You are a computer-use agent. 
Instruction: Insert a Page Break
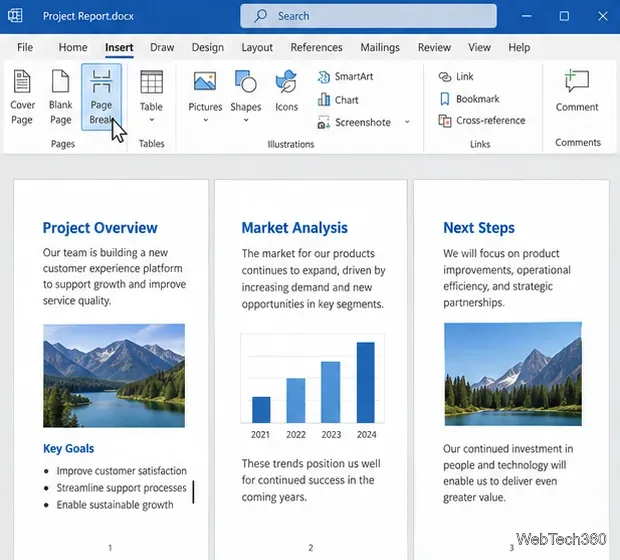pos(101,97)
